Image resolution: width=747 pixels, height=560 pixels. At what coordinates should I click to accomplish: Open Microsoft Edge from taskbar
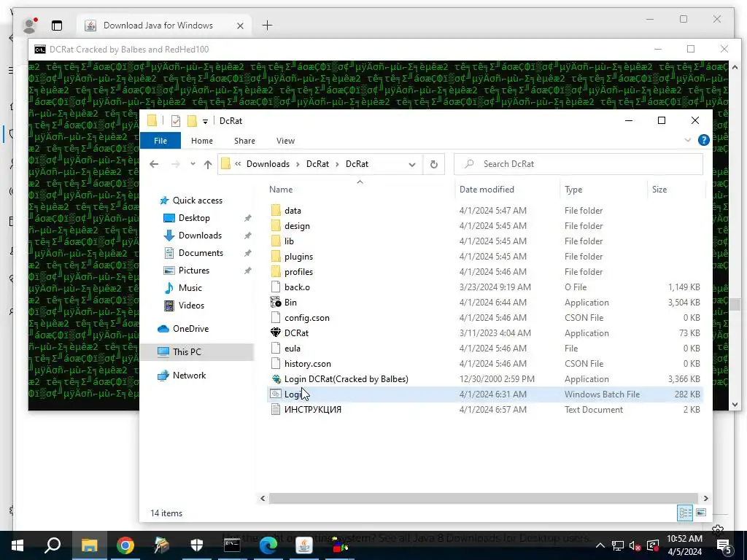[268, 545]
